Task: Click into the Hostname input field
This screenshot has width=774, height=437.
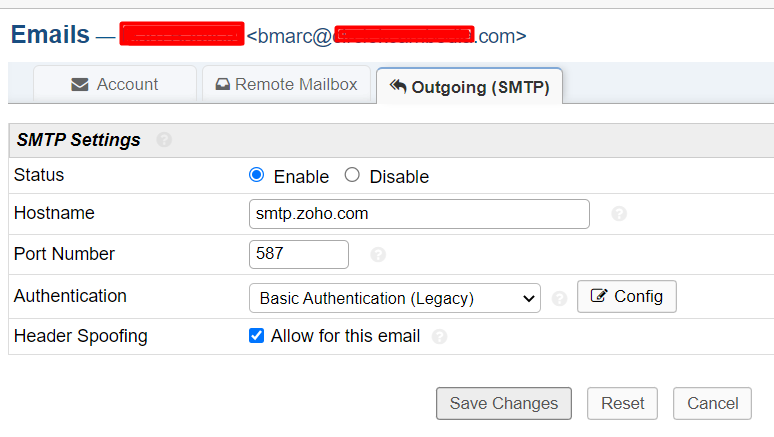Action: [x=419, y=214]
